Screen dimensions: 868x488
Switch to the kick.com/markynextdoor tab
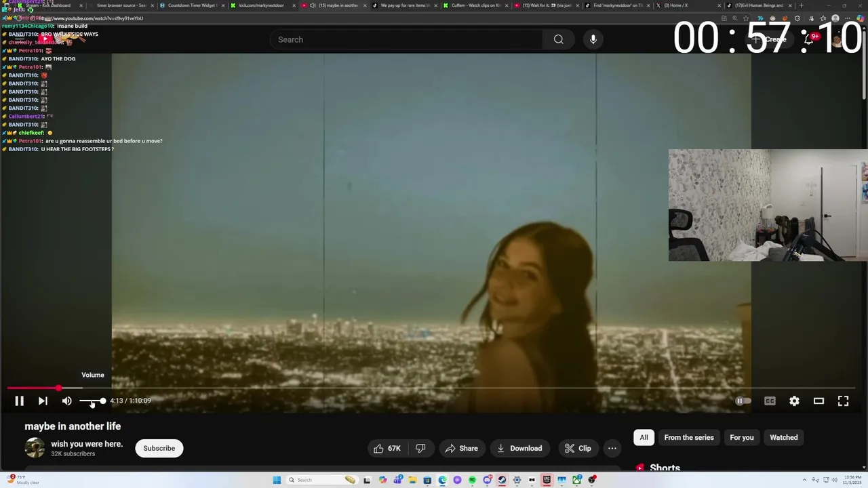[261, 5]
